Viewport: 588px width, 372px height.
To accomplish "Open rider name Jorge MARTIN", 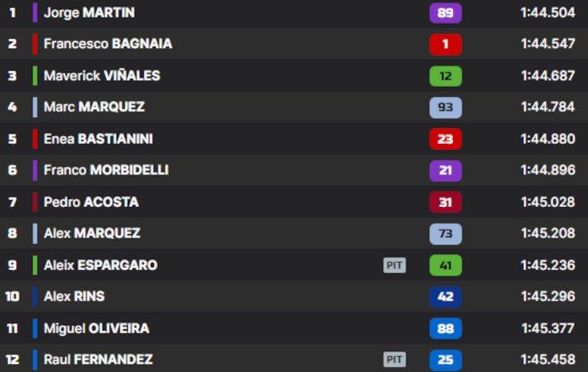I will pyautogui.click(x=89, y=13).
